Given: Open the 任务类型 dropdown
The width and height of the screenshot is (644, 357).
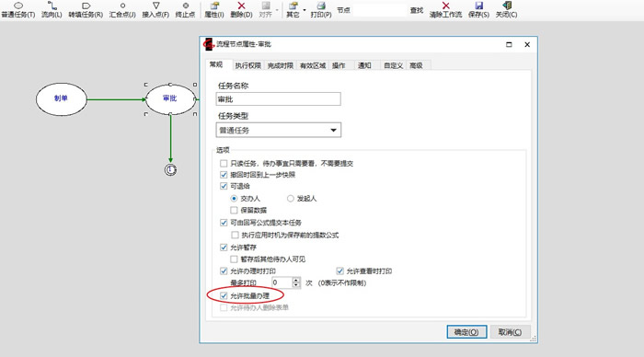Looking at the screenshot, I should (279, 131).
